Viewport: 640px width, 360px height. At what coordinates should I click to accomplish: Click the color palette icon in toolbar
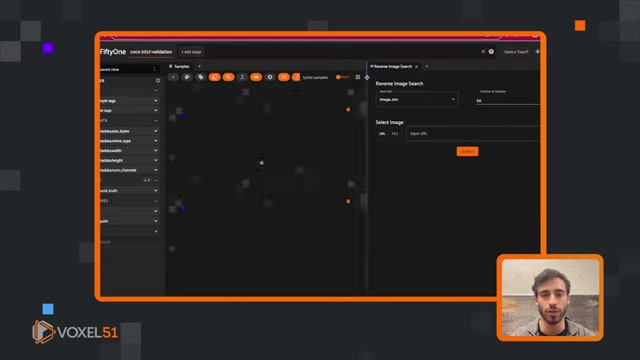(x=187, y=77)
